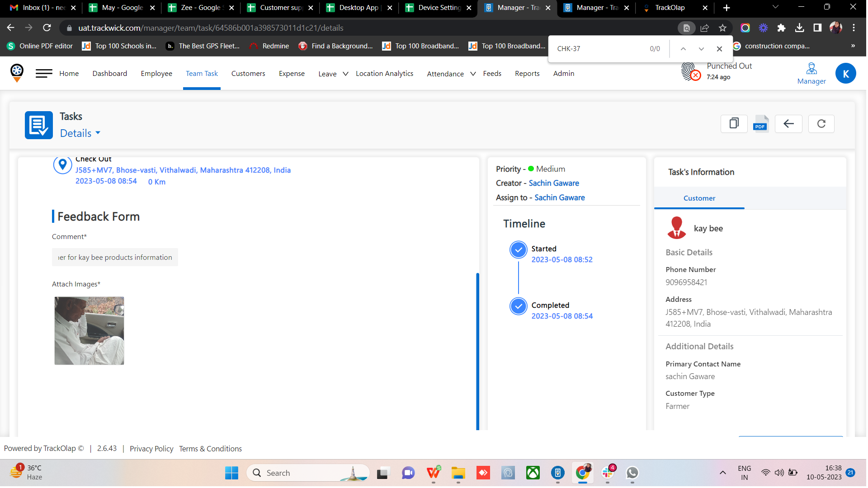The height and width of the screenshot is (488, 868).
Task: Open Chrome downloads from the toolbar
Action: click(800, 28)
